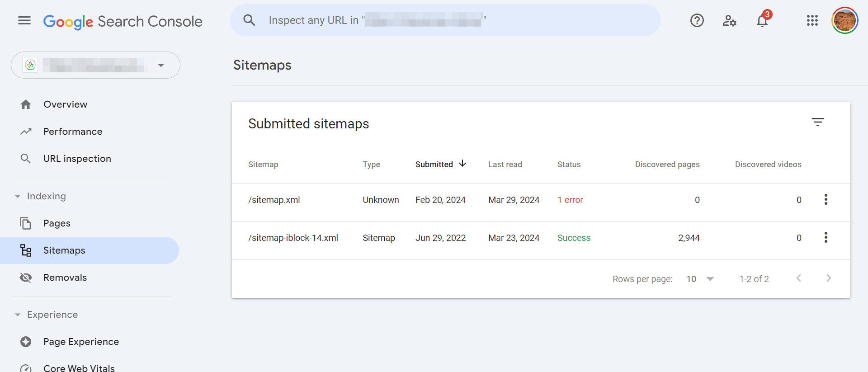Collapse the Indexing section

click(18, 196)
